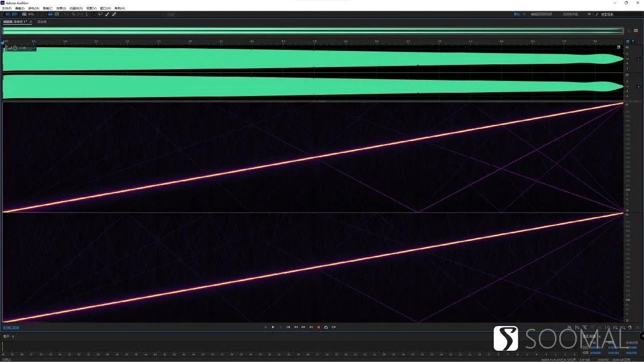Select the Time Selection tool
Viewport: 644px width, 362px height.
point(86,14)
